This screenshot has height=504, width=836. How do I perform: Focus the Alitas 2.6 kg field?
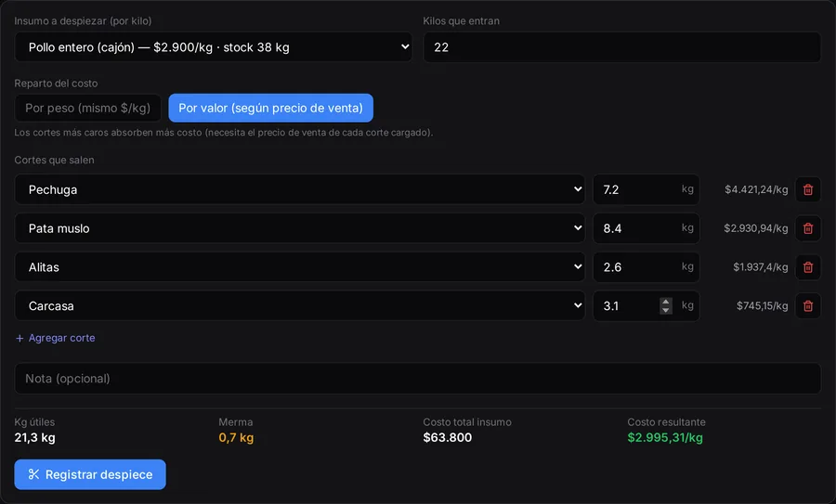[x=647, y=267]
